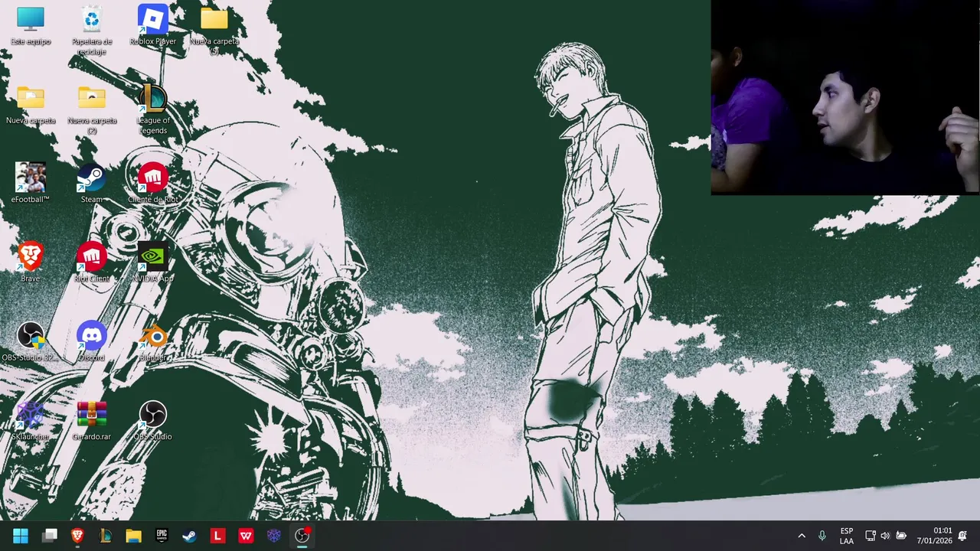Select the NVIDIA App desktop shortcut

153,262
